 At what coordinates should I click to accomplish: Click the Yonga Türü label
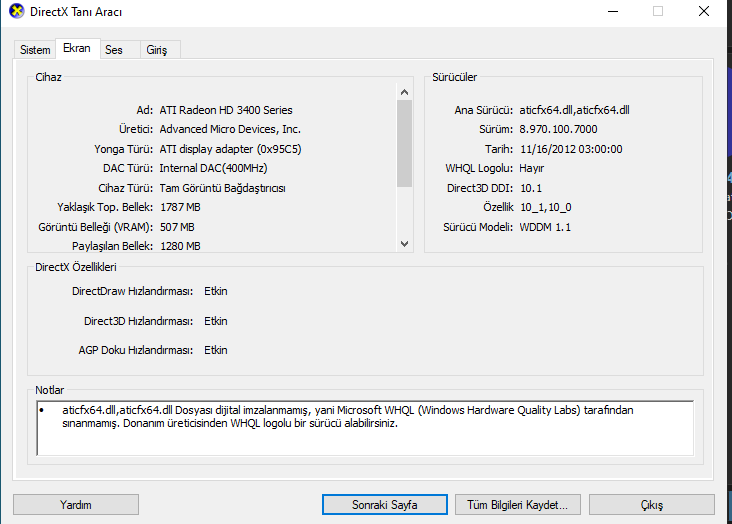(123, 149)
